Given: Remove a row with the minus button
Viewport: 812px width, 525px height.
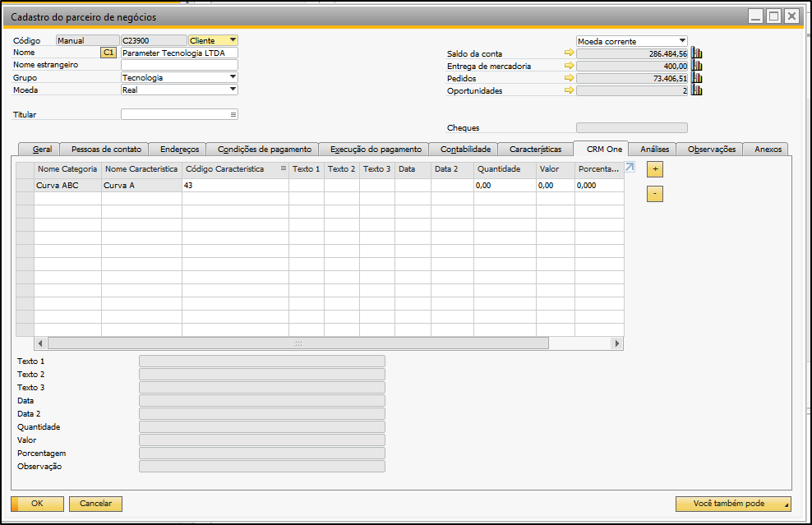Looking at the screenshot, I should (x=655, y=195).
